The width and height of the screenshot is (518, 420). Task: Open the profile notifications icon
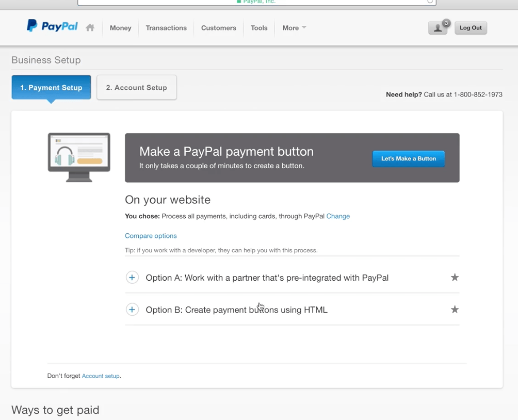438,27
